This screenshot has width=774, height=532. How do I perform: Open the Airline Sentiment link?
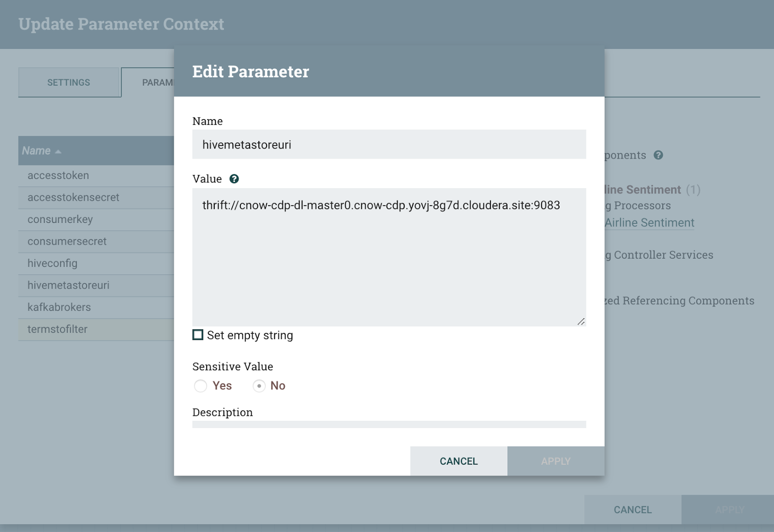tap(649, 222)
